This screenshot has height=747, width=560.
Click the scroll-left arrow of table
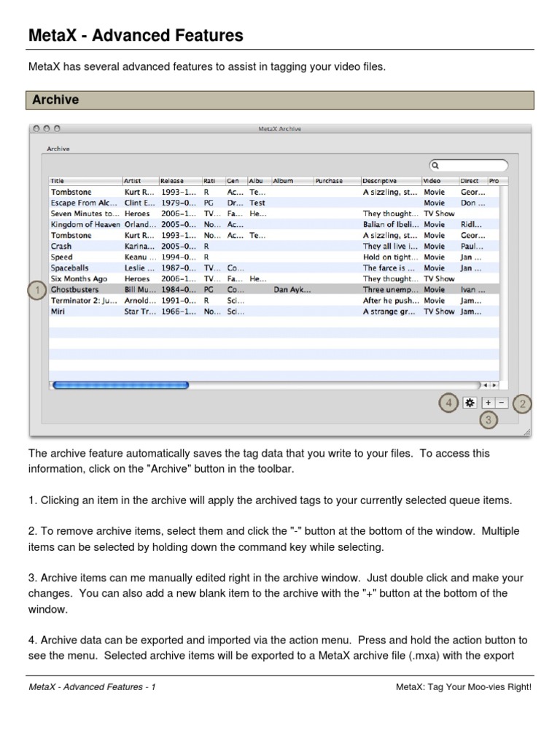coord(485,385)
